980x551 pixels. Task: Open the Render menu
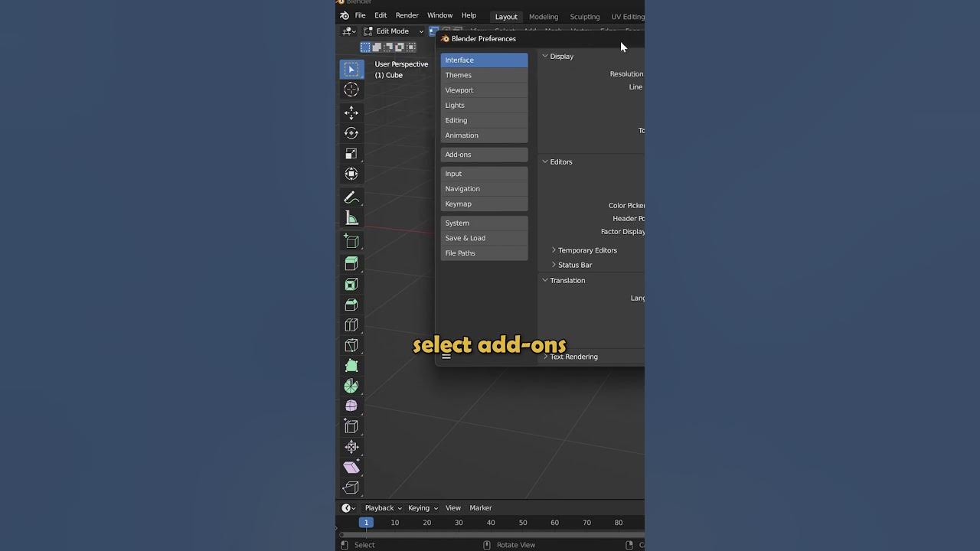pyautogui.click(x=407, y=16)
